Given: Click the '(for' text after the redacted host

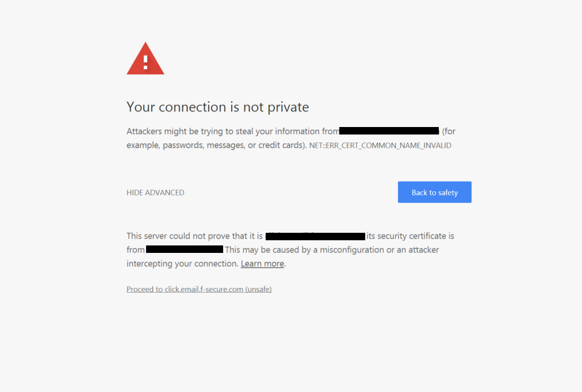Looking at the screenshot, I should (449, 132).
